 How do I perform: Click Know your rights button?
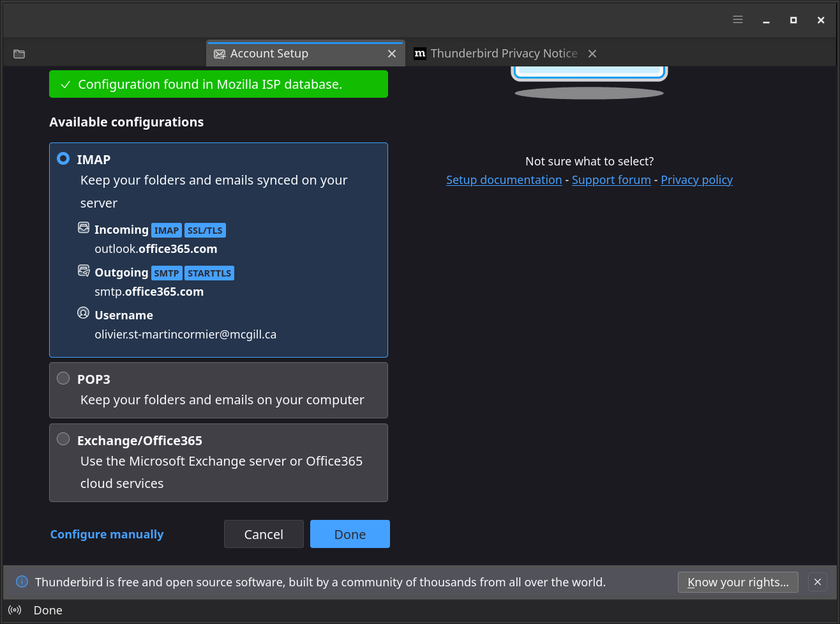[x=738, y=582]
